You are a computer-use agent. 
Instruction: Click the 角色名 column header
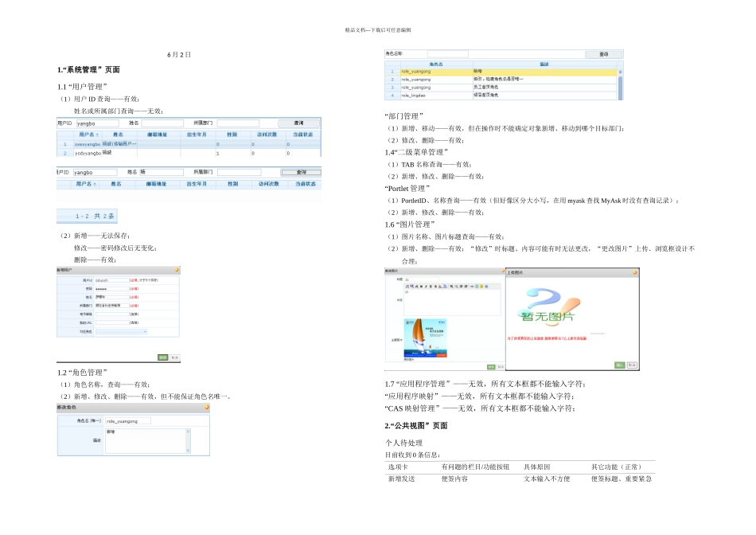point(436,64)
